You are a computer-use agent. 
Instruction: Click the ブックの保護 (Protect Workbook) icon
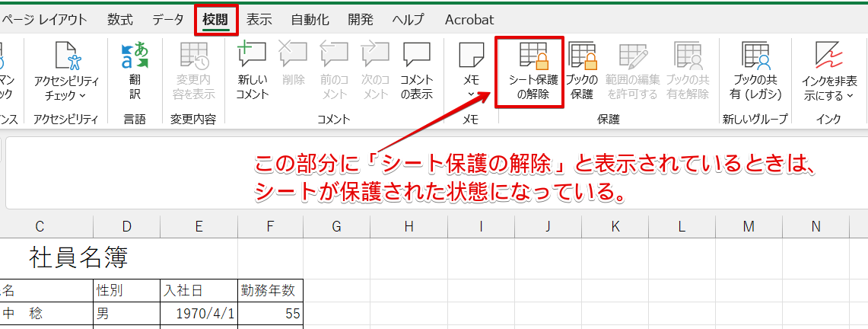coord(582,71)
